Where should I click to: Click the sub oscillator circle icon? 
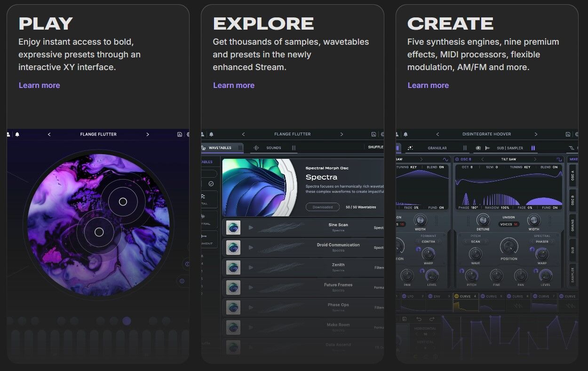[478, 148]
